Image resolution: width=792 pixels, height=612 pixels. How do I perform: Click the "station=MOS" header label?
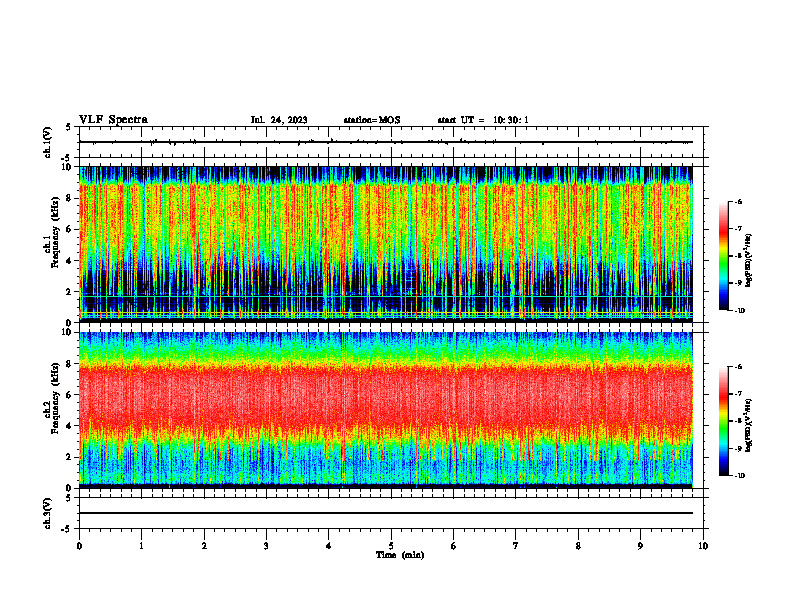pyautogui.click(x=372, y=120)
